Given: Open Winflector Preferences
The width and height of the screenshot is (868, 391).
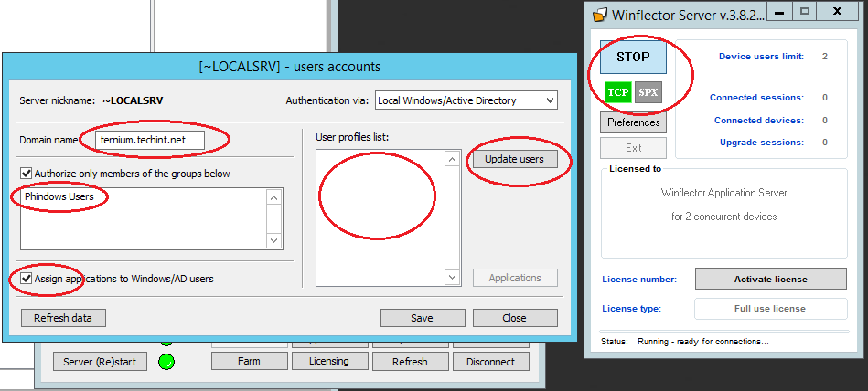Looking at the screenshot, I should (633, 122).
